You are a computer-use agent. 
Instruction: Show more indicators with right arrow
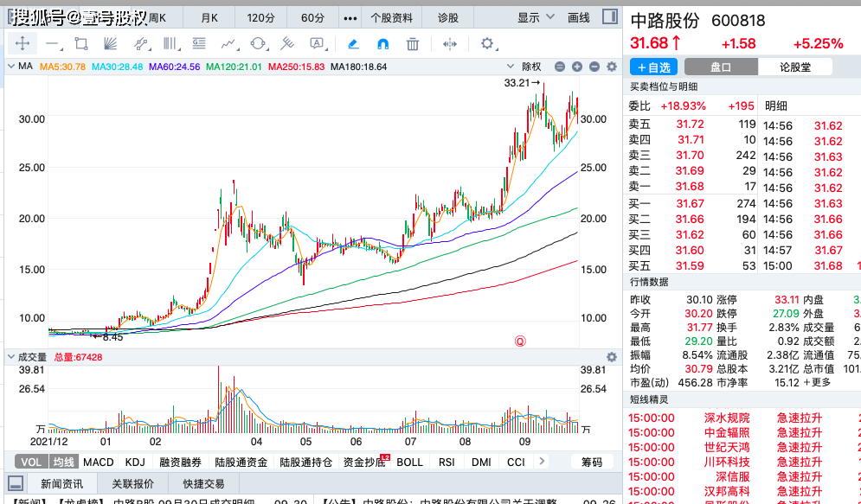pos(542,462)
